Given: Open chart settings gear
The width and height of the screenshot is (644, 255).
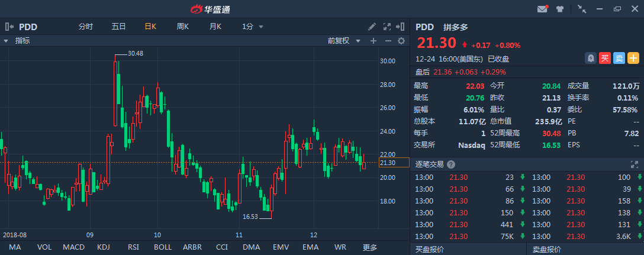Looking at the screenshot, I should [x=401, y=41].
